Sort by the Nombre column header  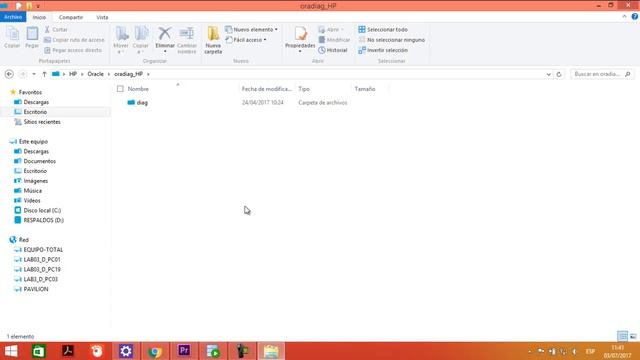tap(138, 89)
